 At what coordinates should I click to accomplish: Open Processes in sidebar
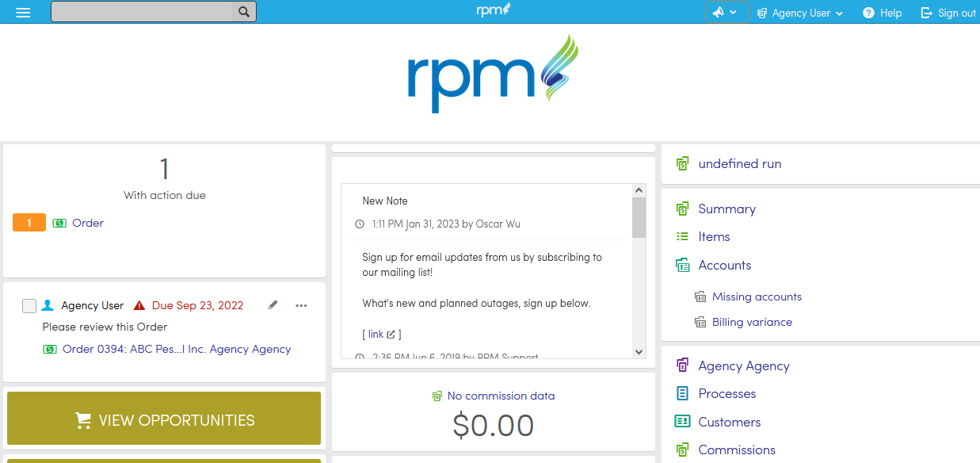click(x=727, y=394)
